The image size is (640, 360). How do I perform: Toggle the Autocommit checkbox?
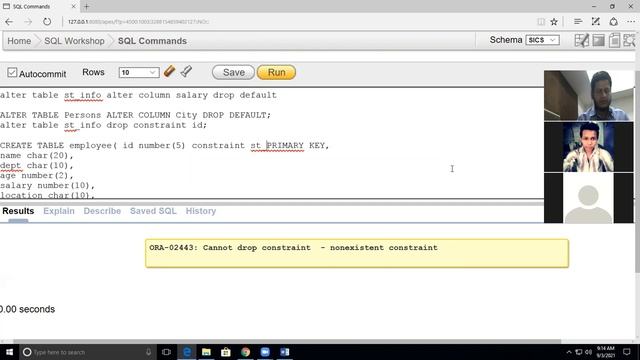click(12, 73)
